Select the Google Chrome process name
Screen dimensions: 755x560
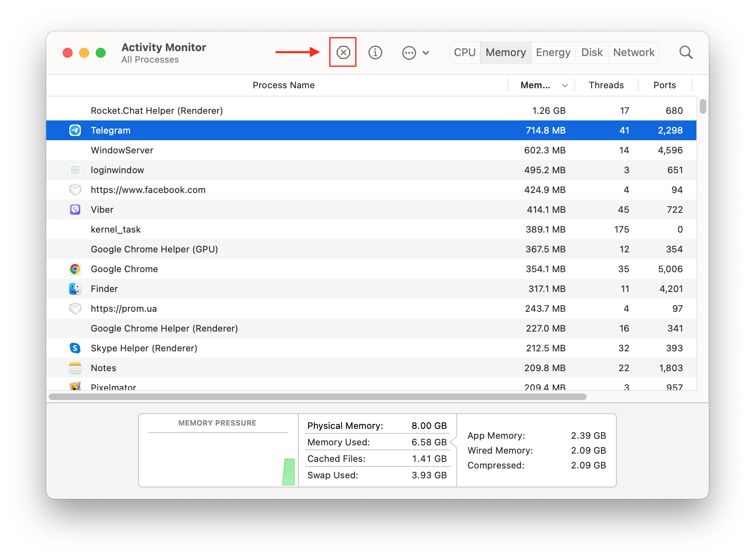(x=125, y=269)
